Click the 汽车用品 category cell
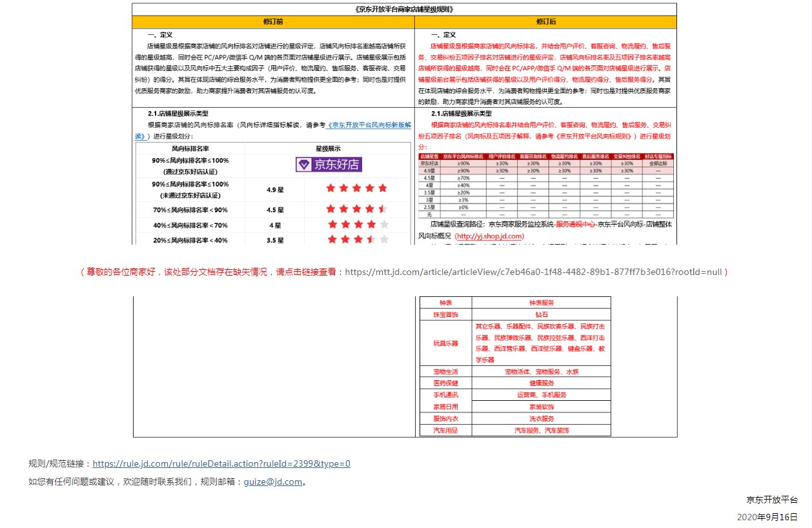 pyautogui.click(x=446, y=430)
